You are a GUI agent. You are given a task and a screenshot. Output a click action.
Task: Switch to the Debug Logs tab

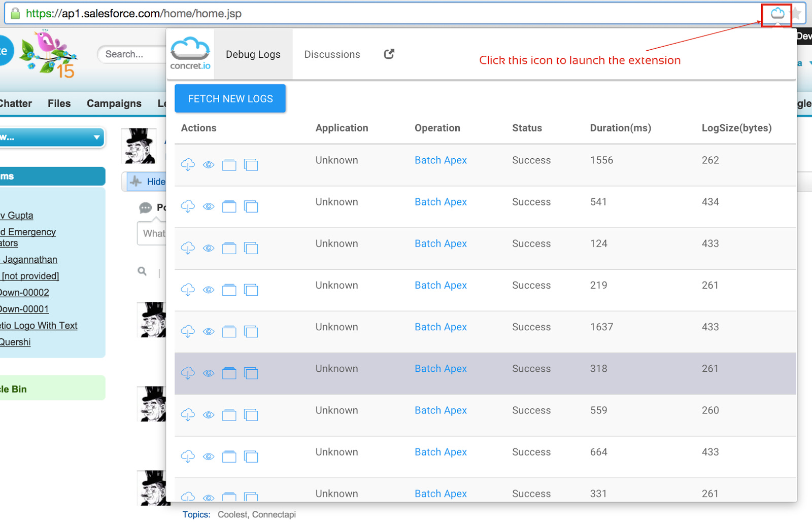tap(253, 54)
